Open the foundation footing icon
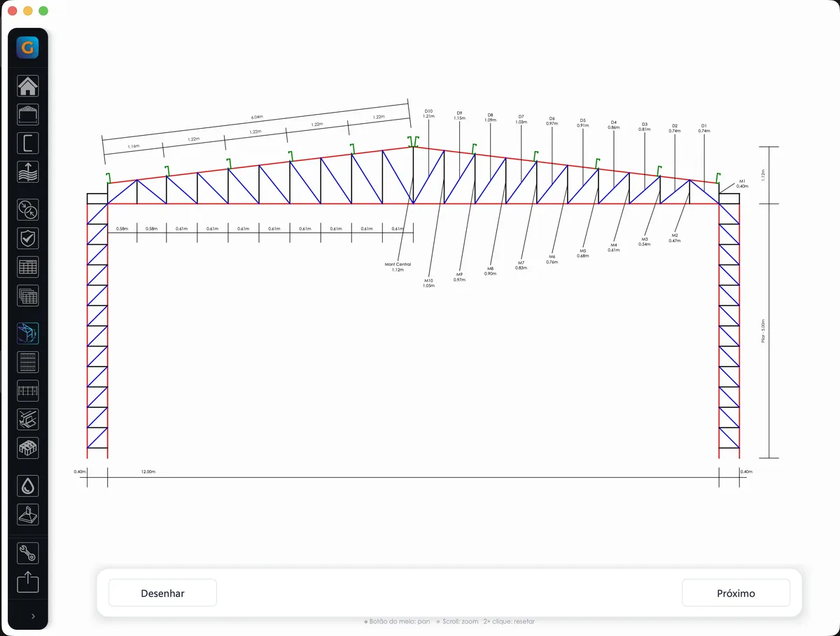This screenshot has width=840, height=636. (x=28, y=514)
